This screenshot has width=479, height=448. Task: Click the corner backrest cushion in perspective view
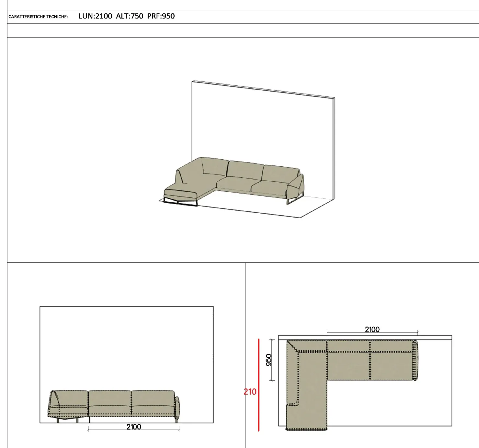point(214,168)
